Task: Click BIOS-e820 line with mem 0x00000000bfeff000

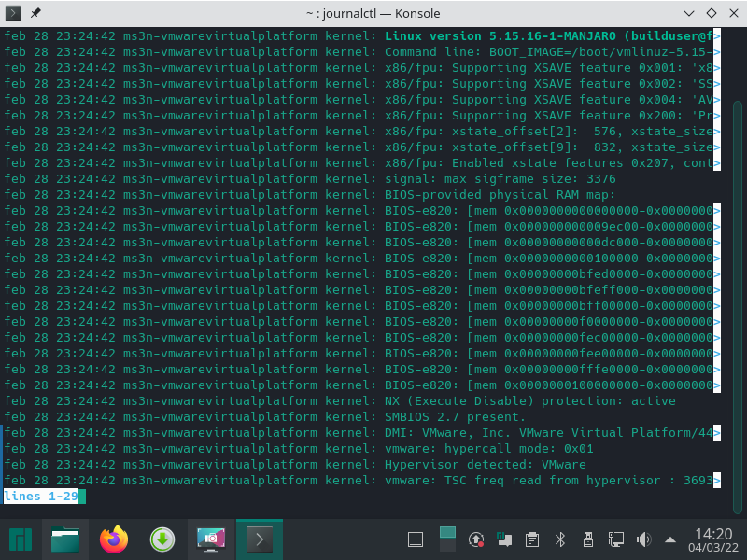Action: (362, 290)
